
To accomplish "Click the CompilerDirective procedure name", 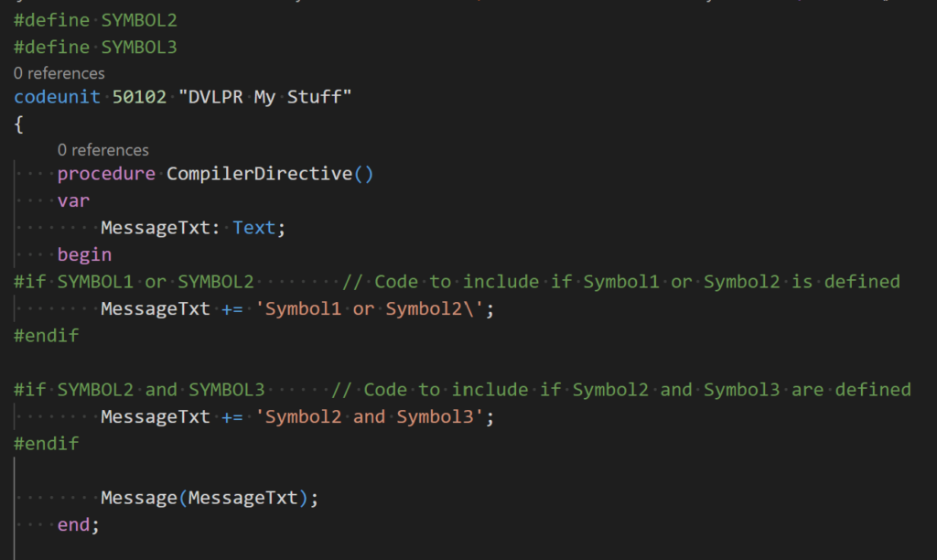I will coord(259,174).
